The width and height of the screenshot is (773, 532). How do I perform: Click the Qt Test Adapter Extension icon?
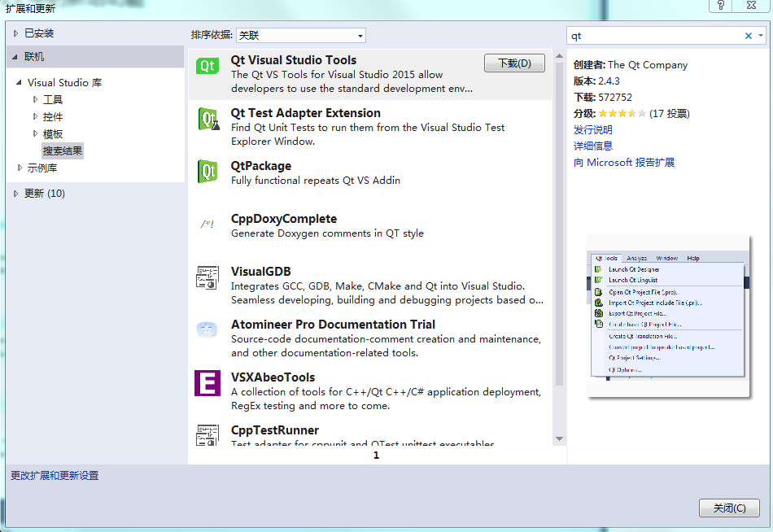point(208,119)
